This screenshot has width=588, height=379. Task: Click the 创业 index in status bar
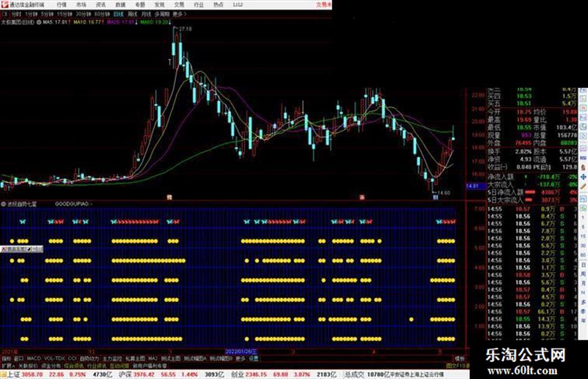tap(237, 375)
